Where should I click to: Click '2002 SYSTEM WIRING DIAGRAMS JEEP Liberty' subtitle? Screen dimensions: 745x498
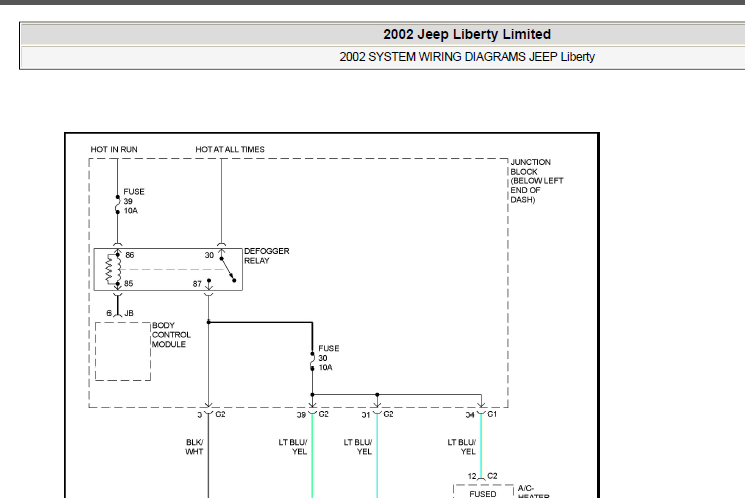tap(467, 57)
